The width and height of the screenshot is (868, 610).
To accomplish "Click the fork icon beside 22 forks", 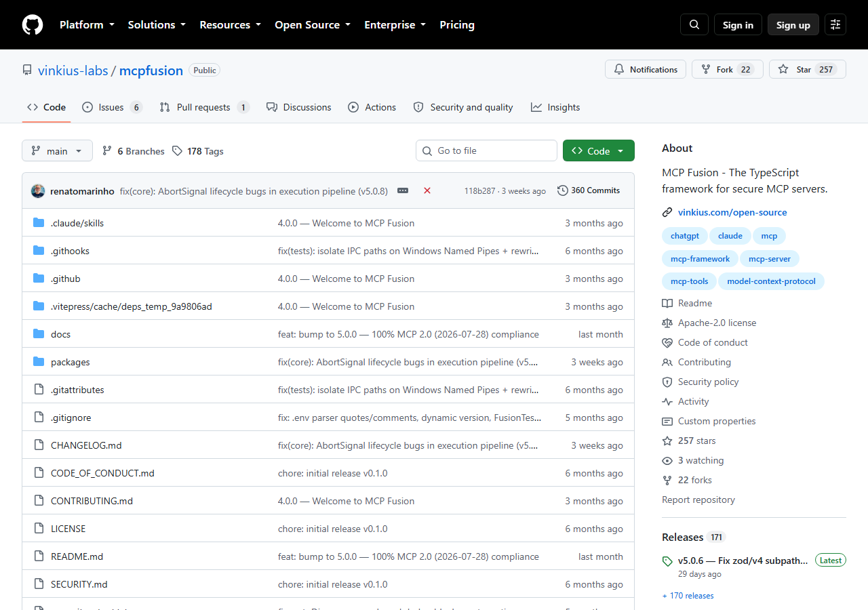I will pos(667,480).
